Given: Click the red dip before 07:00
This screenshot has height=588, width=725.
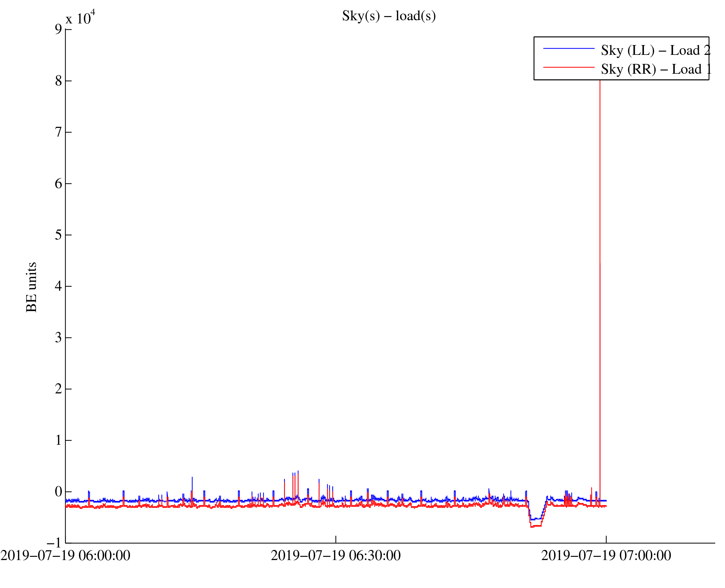Looking at the screenshot, I should click(536, 526).
